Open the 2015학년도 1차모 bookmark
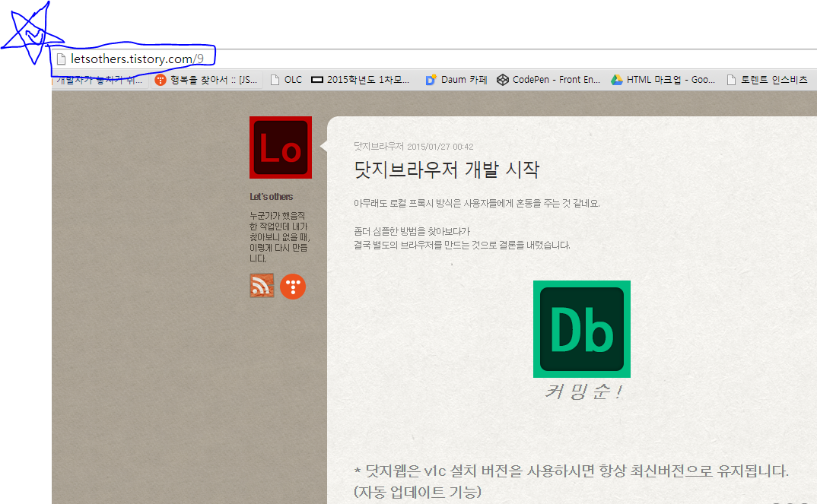This screenshot has width=817, height=504. (360, 80)
